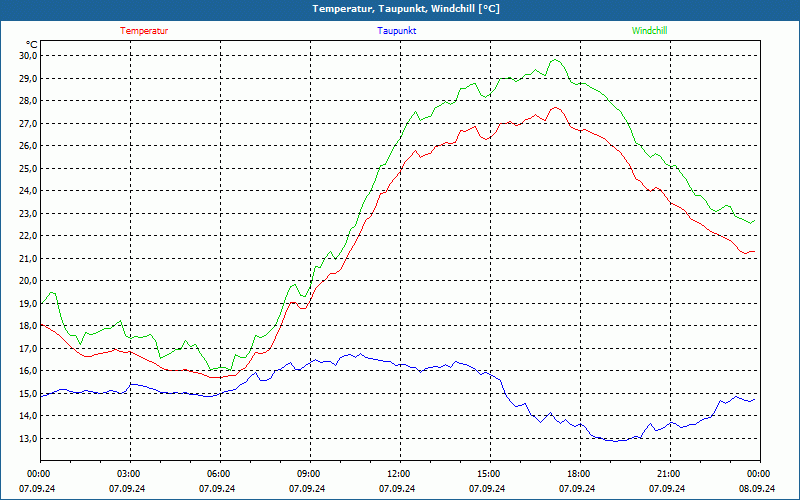800x500 pixels.
Task: Click the 20,0 y-axis value
Action: (x=29, y=281)
